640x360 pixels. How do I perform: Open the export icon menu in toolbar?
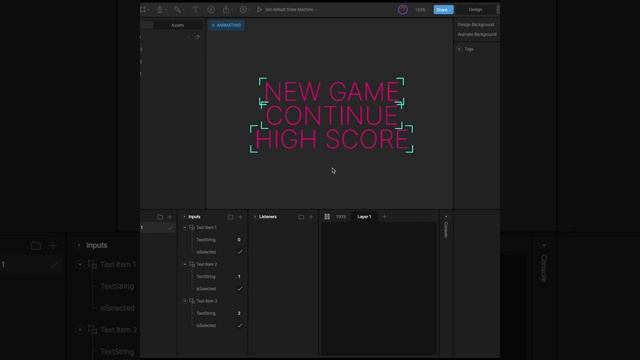click(x=226, y=9)
